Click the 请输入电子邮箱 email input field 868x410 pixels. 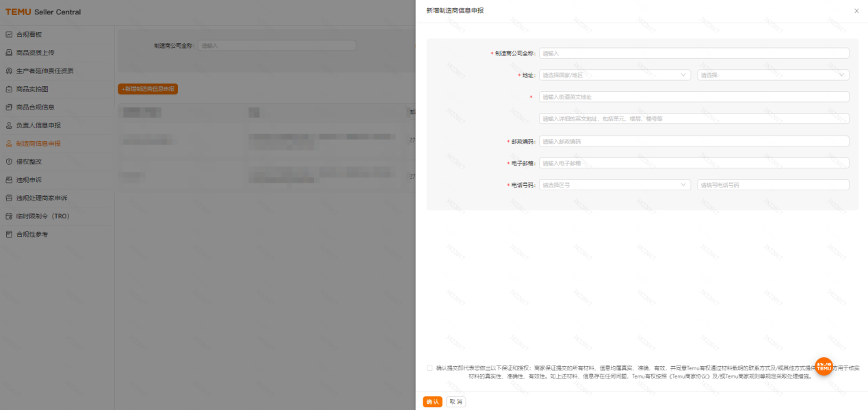pos(693,163)
